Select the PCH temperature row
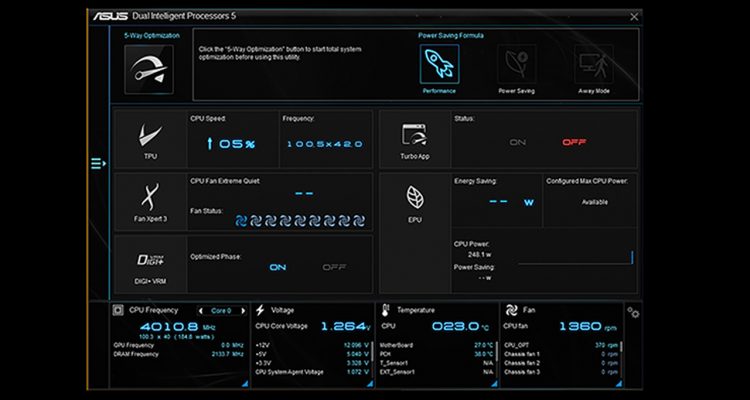The image size is (750, 400). pos(437,355)
